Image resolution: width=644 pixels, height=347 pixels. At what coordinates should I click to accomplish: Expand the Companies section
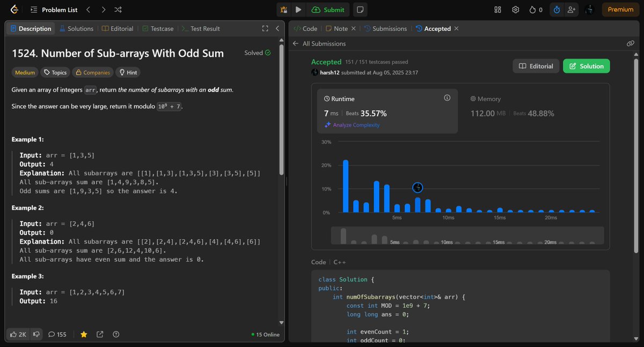[x=92, y=72]
